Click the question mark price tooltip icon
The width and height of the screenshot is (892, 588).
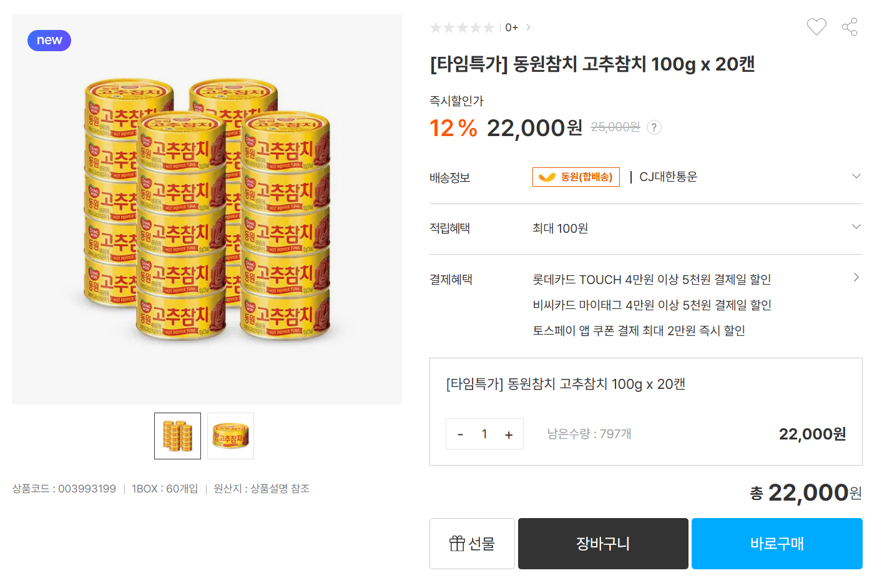pyautogui.click(x=654, y=127)
